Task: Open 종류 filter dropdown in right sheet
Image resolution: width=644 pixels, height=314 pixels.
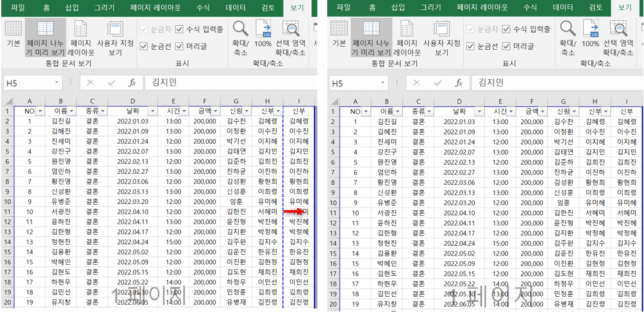Action: pyautogui.click(x=429, y=111)
